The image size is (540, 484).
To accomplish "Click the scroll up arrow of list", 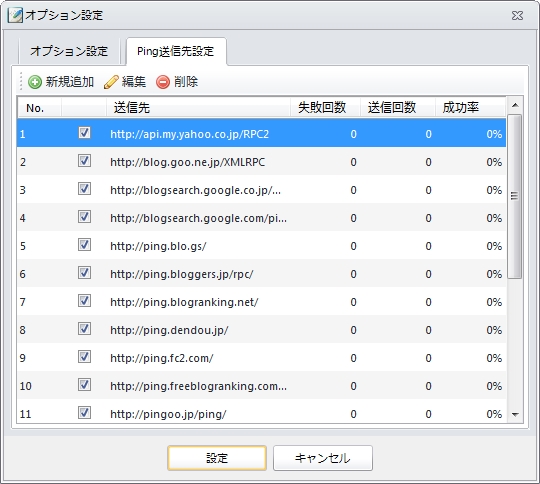I will tap(515, 105).
